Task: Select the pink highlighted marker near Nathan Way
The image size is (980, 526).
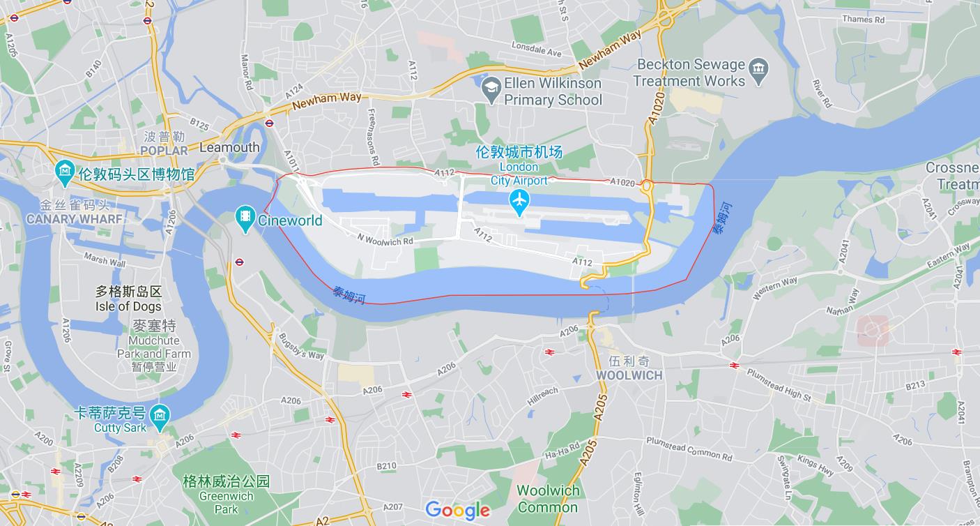Action: point(873,331)
